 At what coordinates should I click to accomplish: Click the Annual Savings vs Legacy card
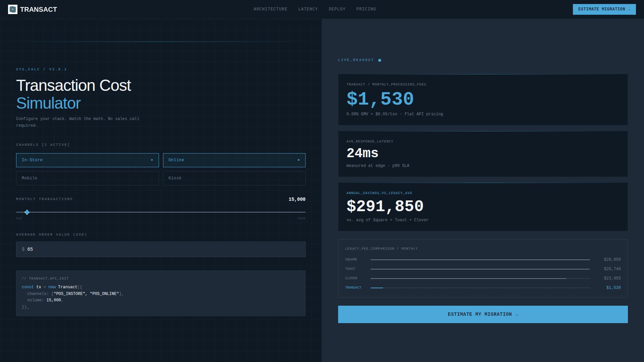coord(483,206)
